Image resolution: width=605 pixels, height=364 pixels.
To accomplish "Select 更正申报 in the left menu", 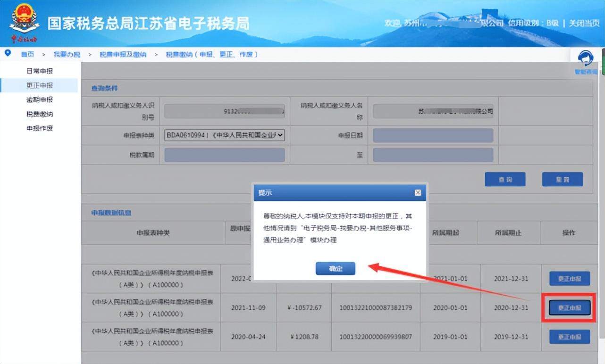I will click(x=40, y=85).
